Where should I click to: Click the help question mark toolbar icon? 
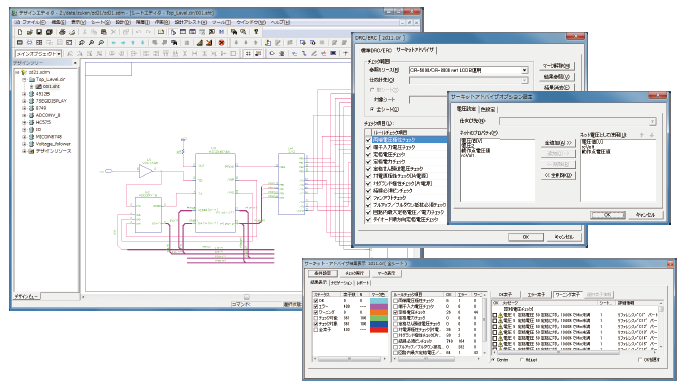[x=256, y=32]
